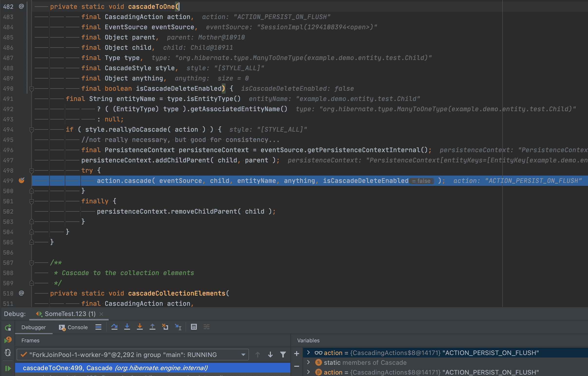This screenshot has height=376, width=588.
Task: Toggle auto-test in the debug sidebar
Action: pos(8,353)
